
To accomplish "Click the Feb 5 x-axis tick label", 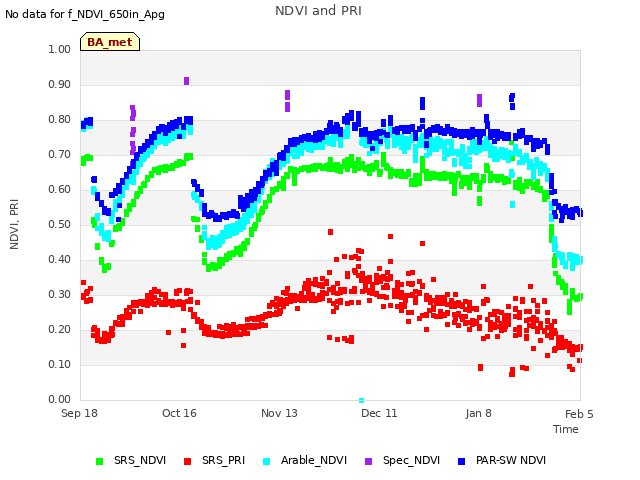I will pyautogui.click(x=579, y=414).
